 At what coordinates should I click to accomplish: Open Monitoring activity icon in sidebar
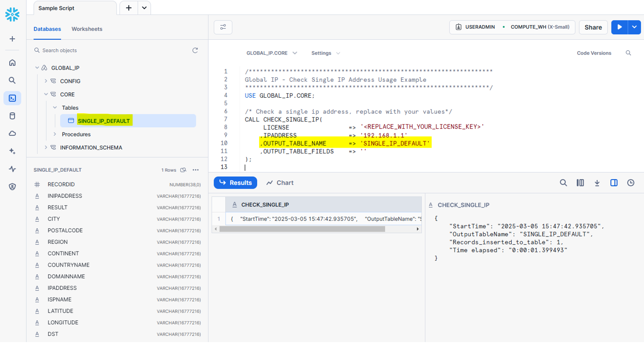(x=13, y=169)
